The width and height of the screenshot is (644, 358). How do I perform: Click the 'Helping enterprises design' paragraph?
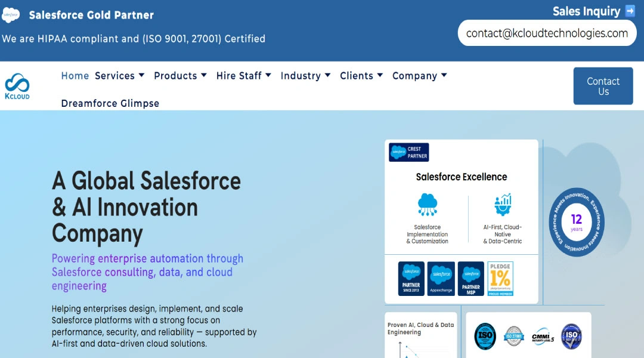pos(154,326)
